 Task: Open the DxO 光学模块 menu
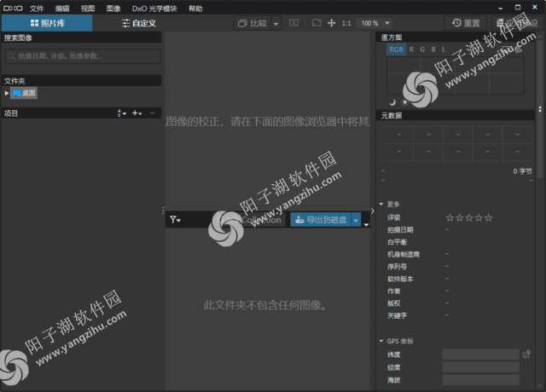point(154,9)
